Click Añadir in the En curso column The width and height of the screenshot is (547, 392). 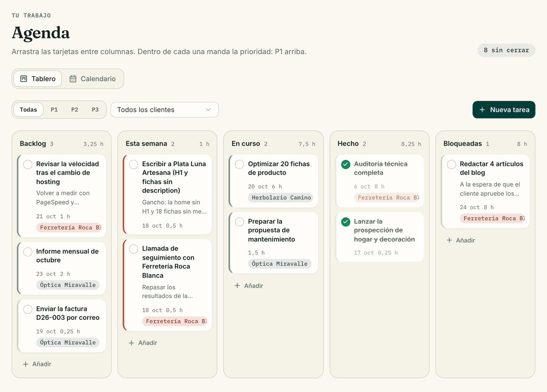(249, 286)
